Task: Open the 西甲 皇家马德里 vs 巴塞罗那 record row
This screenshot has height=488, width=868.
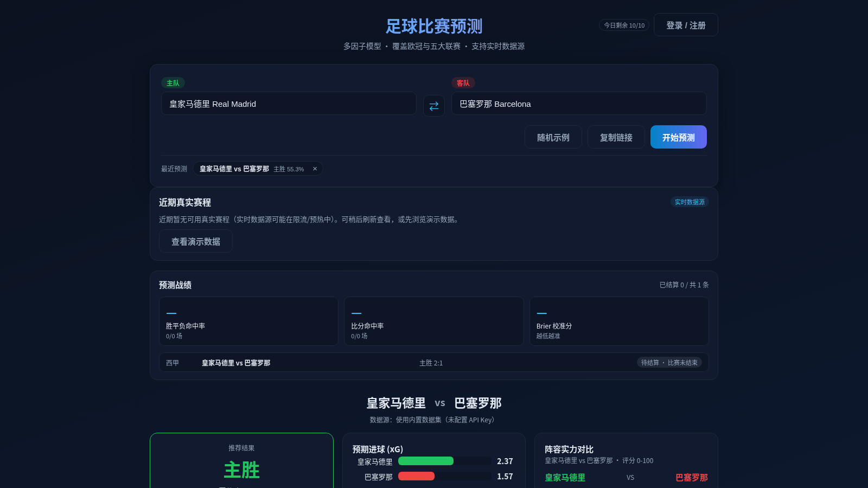Action: click(434, 363)
